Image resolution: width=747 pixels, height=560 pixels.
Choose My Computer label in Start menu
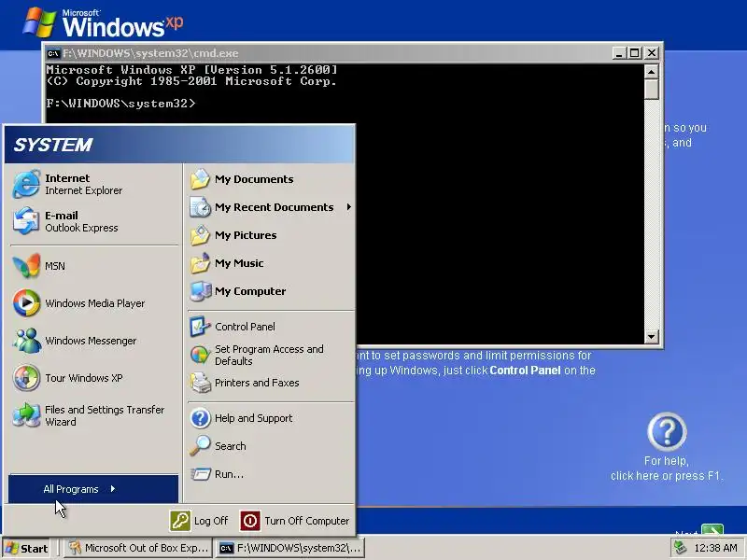(x=250, y=291)
